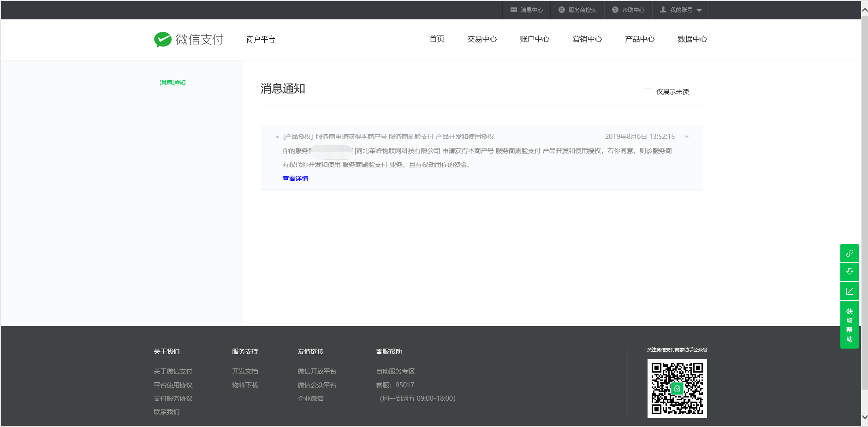The width and height of the screenshot is (868, 427).
Task: Open 企业微信 footer link
Action: pyautogui.click(x=310, y=398)
